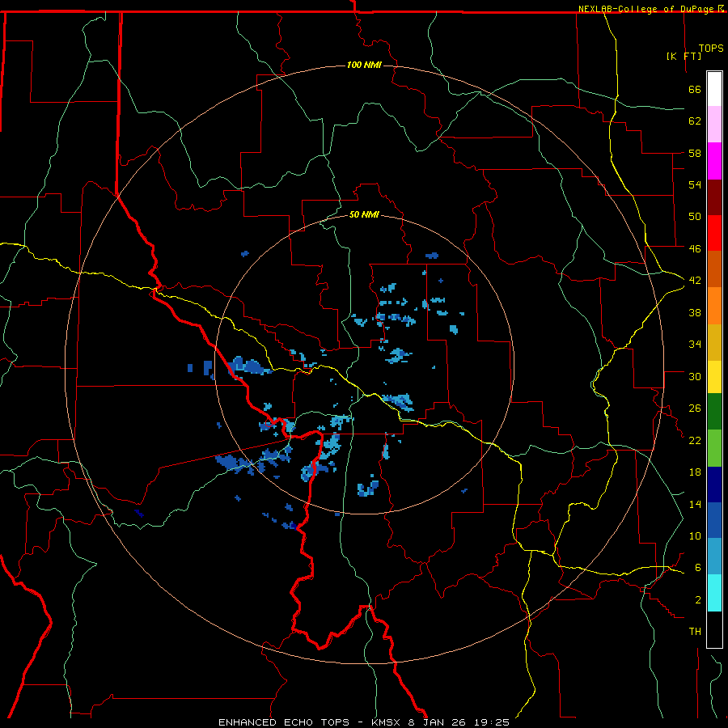Click the black TH legend swatch
This screenshot has height=728, width=728.
pyautogui.click(x=714, y=629)
